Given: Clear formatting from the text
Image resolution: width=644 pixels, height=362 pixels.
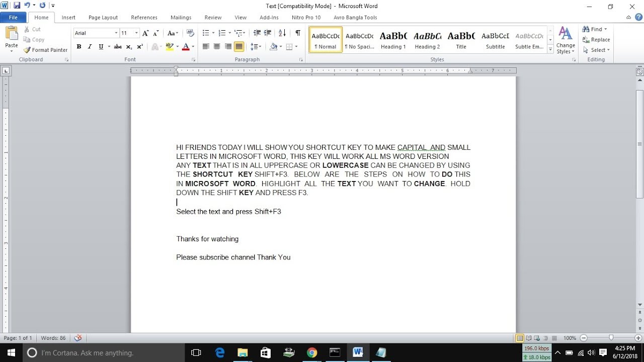Looking at the screenshot, I should pos(190,33).
